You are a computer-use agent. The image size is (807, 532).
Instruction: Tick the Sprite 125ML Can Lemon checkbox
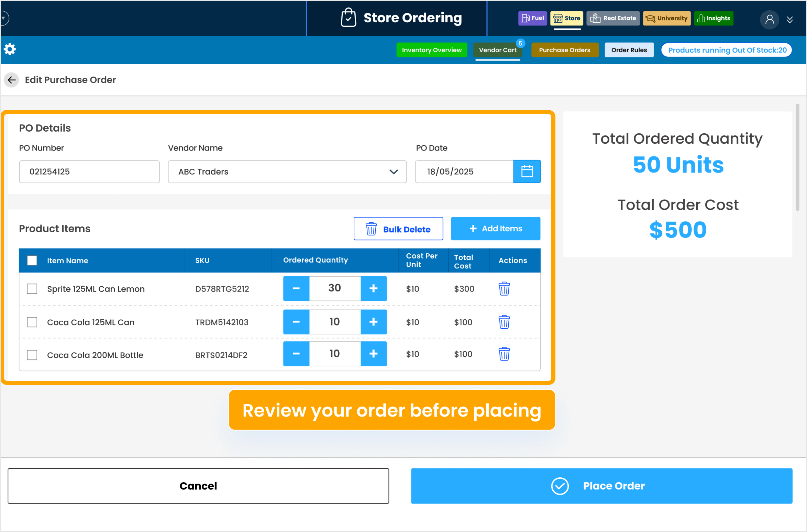32,289
